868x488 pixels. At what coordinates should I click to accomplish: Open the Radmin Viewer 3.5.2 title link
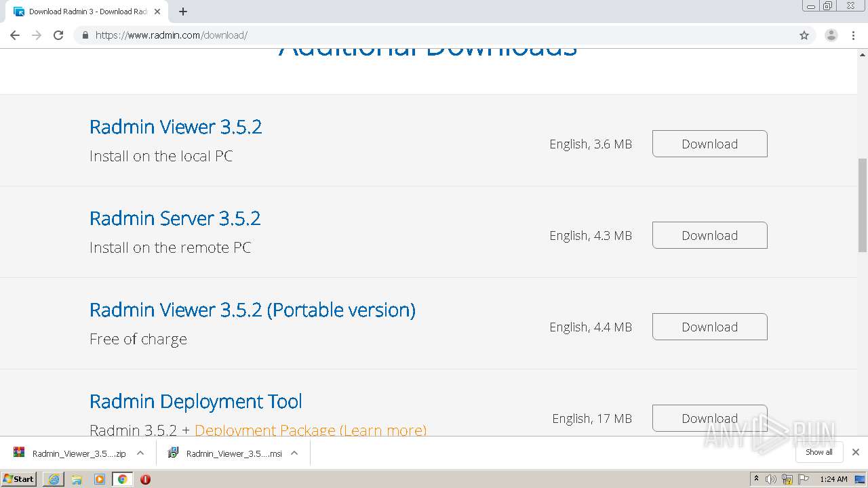(x=176, y=127)
